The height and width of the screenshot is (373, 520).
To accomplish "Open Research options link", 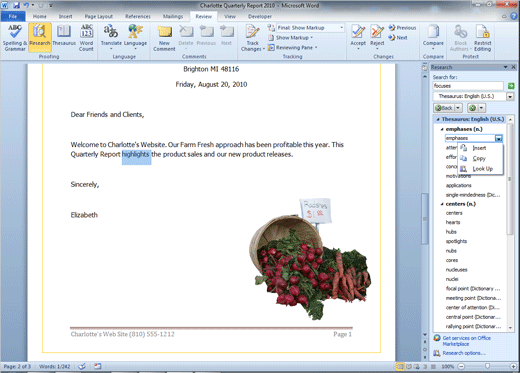I will pos(464,353).
